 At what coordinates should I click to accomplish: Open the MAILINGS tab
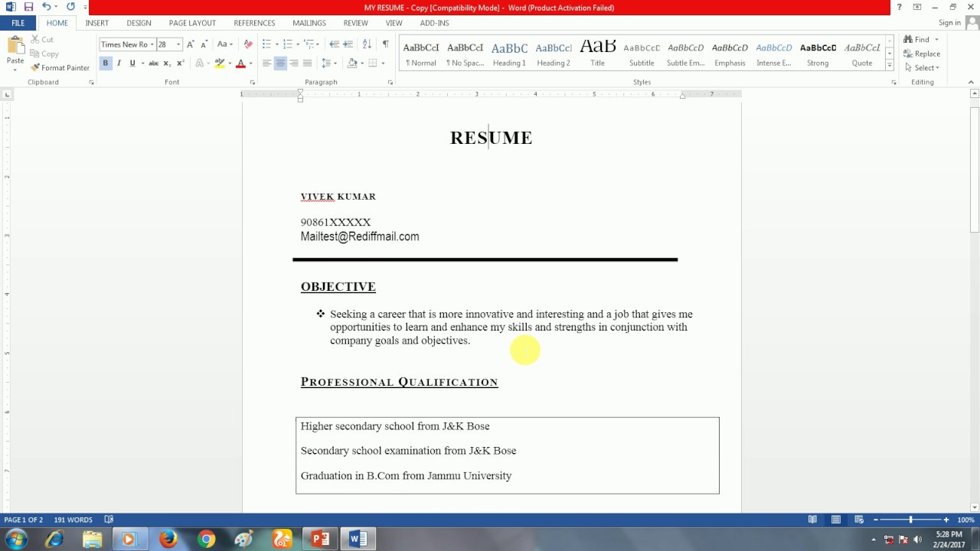coord(309,22)
